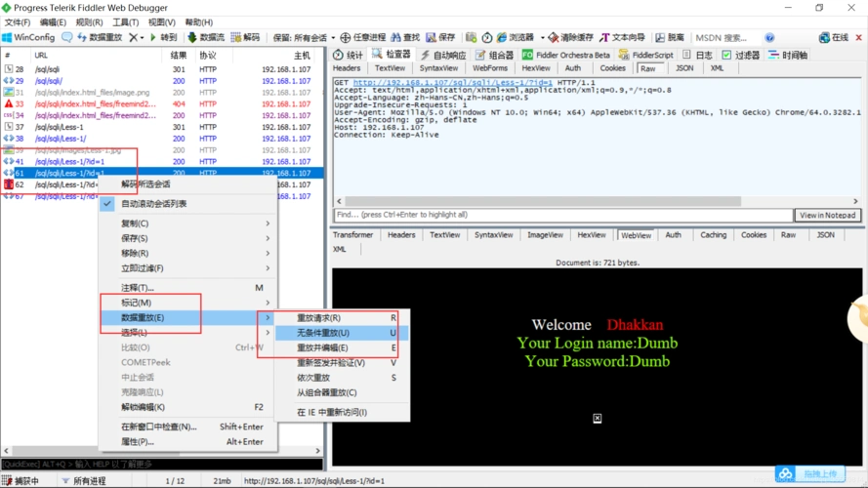The image size is (868, 488).
Task: Toggle 自动滚动会话列表 checked menu item
Action: 153,204
